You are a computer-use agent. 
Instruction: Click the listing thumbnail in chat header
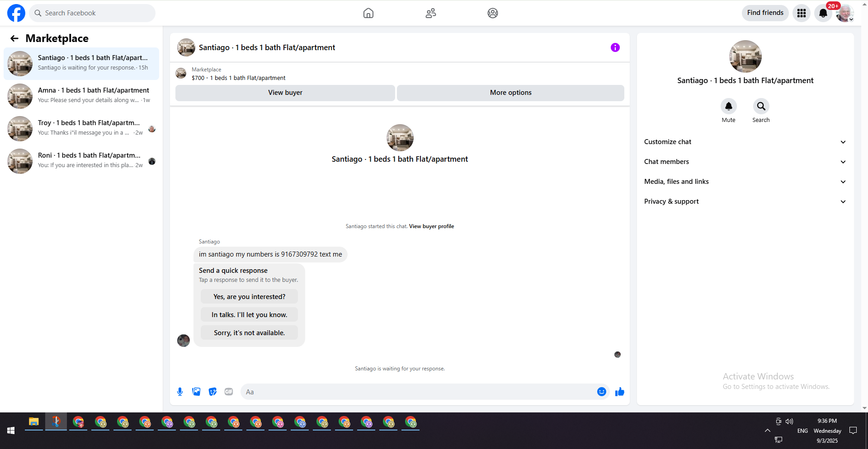coord(186,47)
